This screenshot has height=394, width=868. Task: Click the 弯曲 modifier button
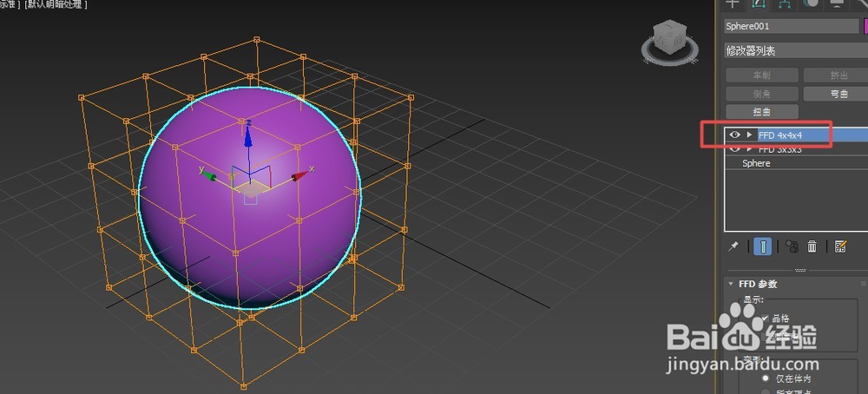point(837,94)
